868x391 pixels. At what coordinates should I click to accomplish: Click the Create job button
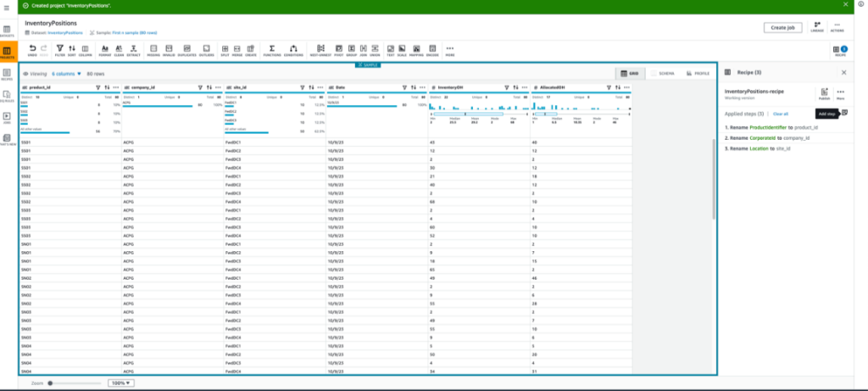click(x=783, y=28)
